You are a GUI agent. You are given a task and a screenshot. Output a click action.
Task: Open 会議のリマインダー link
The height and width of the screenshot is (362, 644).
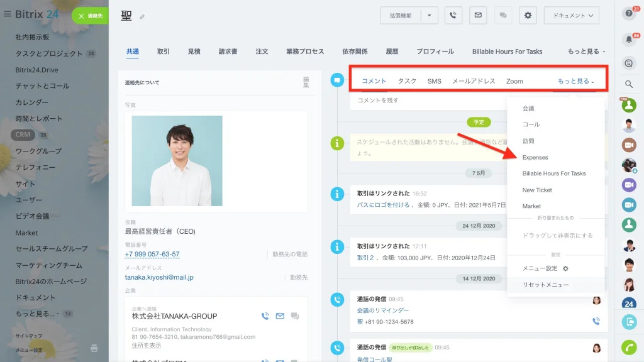pyautogui.click(x=383, y=310)
